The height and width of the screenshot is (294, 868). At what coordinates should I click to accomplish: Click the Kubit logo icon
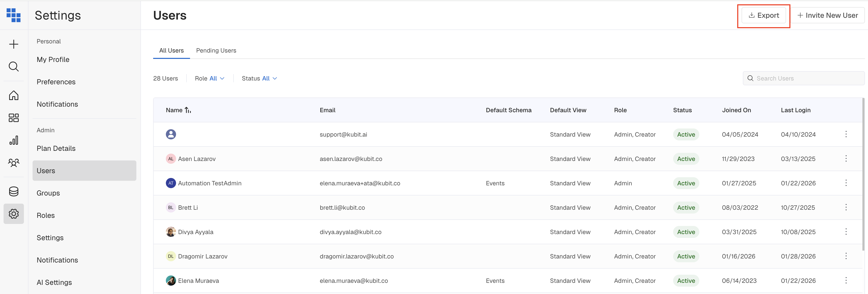[x=13, y=15]
